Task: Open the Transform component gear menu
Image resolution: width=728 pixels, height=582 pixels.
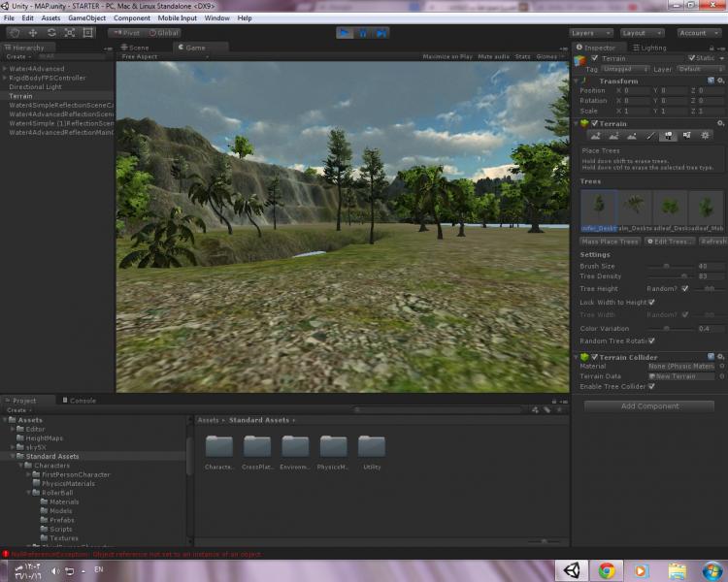Action: 721,81
